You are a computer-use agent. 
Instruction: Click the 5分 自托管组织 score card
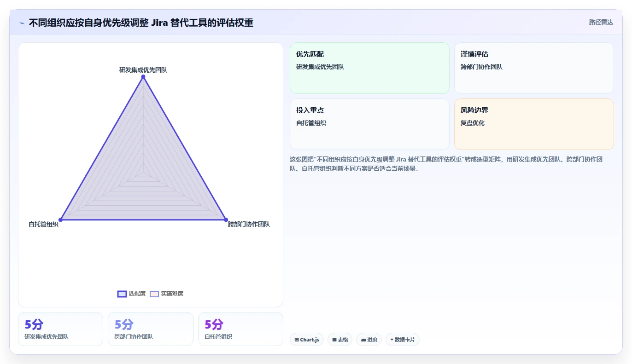[x=240, y=329]
